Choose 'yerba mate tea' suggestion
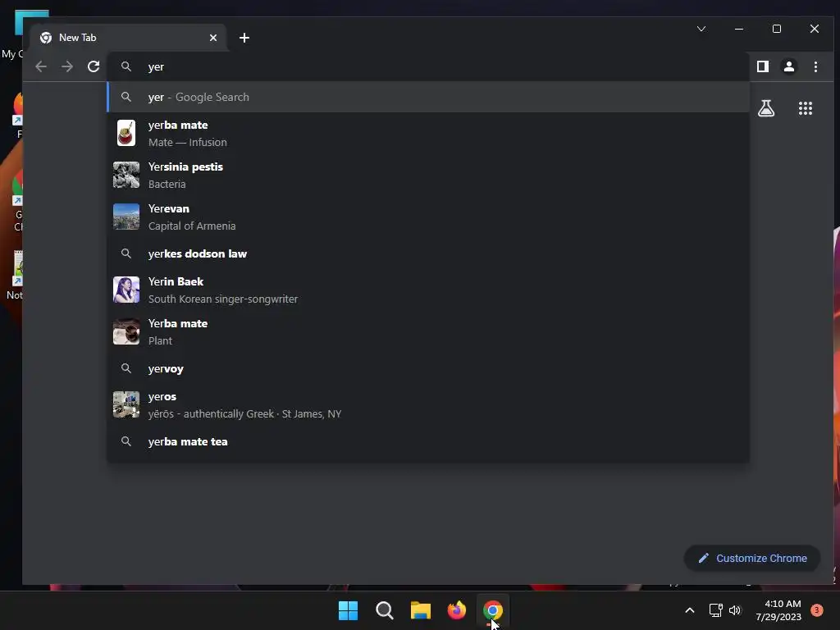This screenshot has width=840, height=630. (x=428, y=441)
